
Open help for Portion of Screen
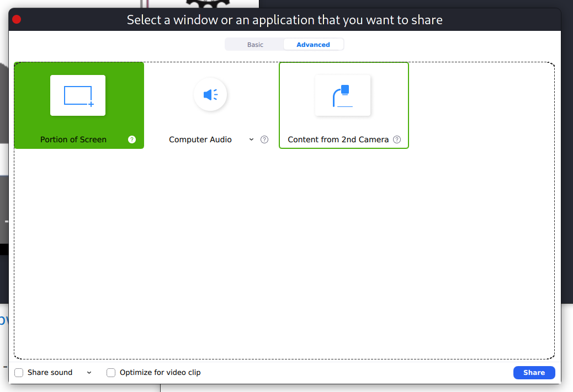point(132,139)
